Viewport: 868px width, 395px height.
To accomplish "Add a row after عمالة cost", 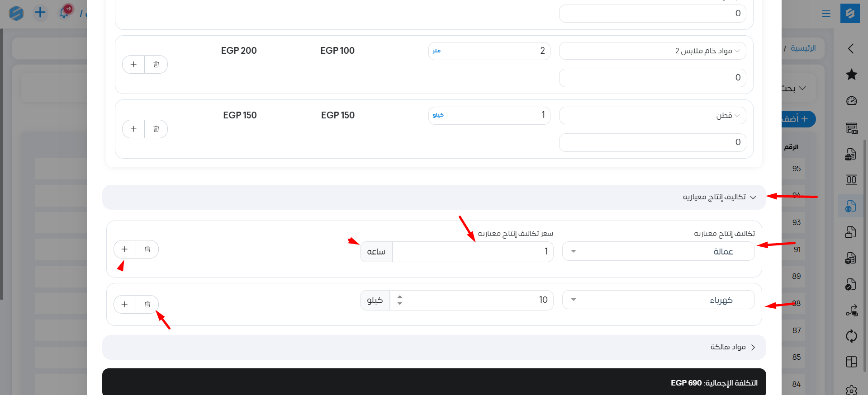I will (124, 249).
